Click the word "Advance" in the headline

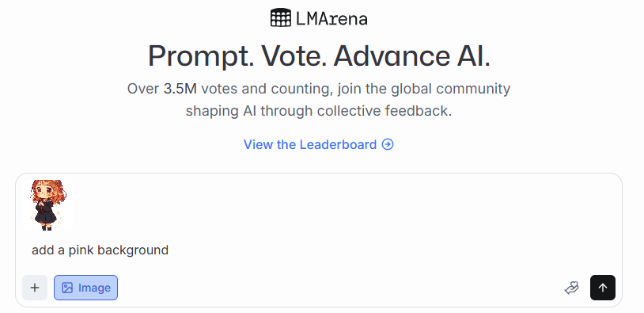(392, 56)
